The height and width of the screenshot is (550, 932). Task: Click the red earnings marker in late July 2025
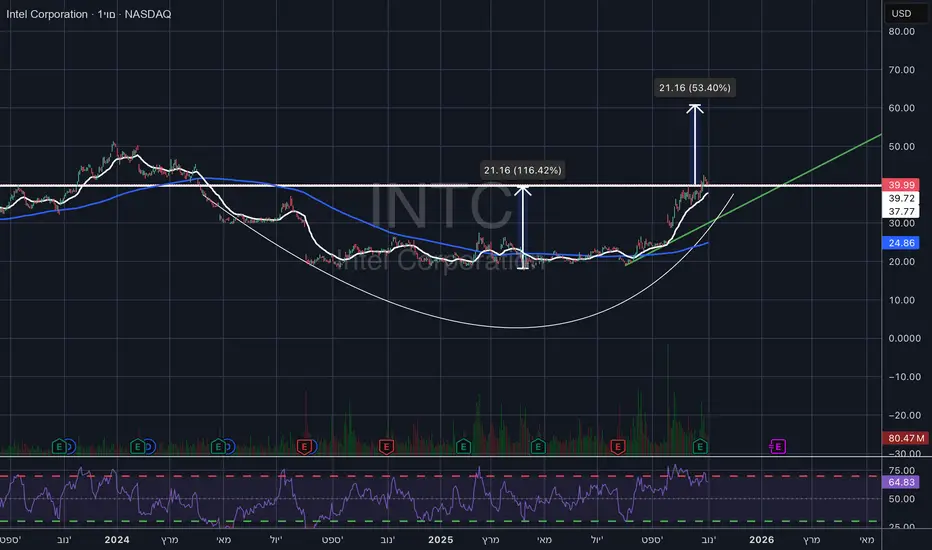[618, 446]
